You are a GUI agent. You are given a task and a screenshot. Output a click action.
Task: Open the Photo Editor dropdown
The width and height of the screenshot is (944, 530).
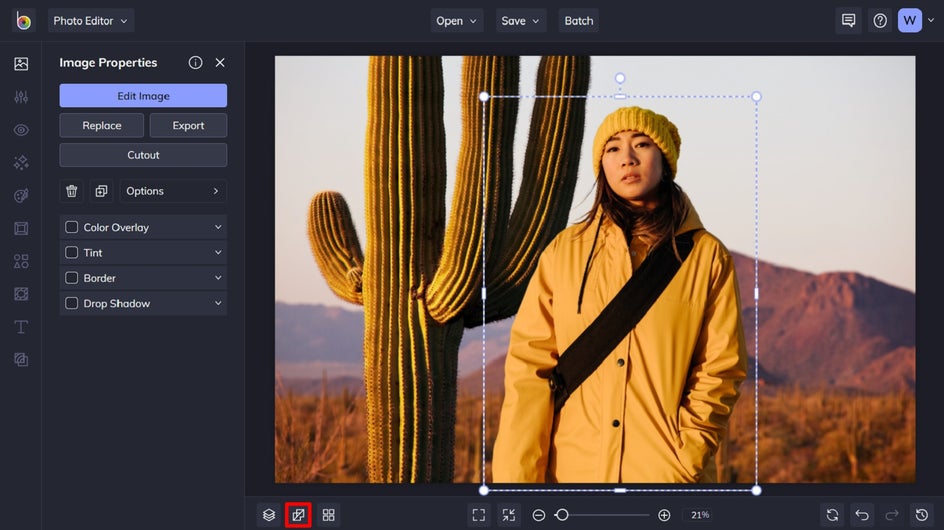[x=91, y=21]
